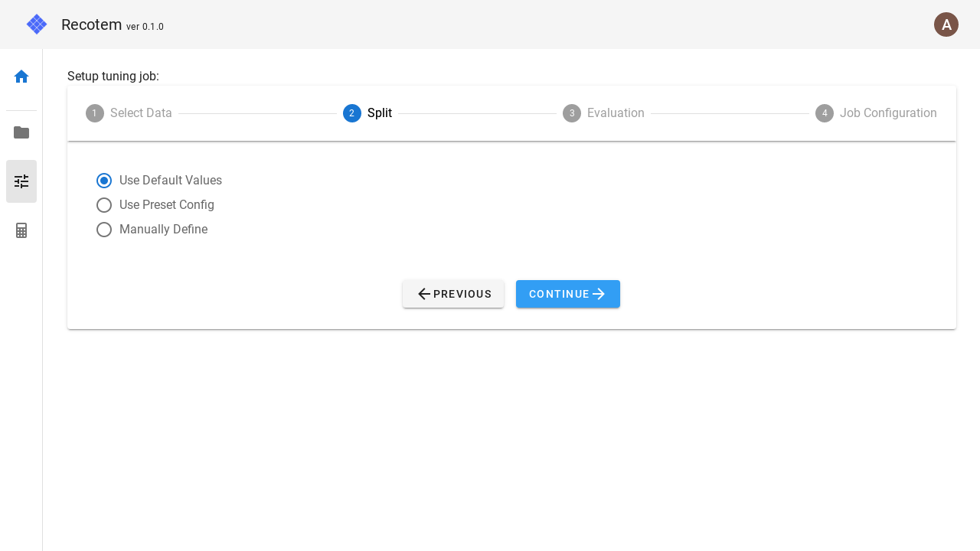Choose Use Preset Config
Screen dimensions: 980x551
[x=104, y=205]
